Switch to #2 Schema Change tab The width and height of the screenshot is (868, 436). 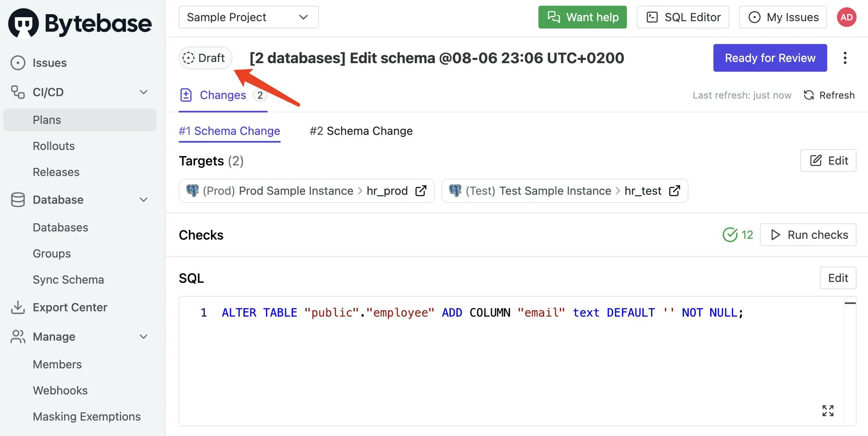point(361,131)
